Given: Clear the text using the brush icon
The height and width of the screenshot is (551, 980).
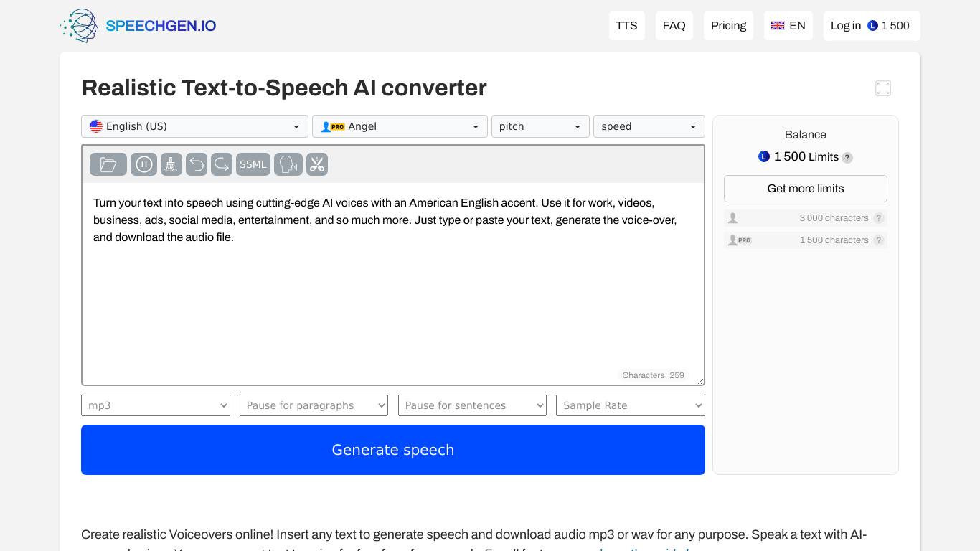Looking at the screenshot, I should click(x=171, y=164).
